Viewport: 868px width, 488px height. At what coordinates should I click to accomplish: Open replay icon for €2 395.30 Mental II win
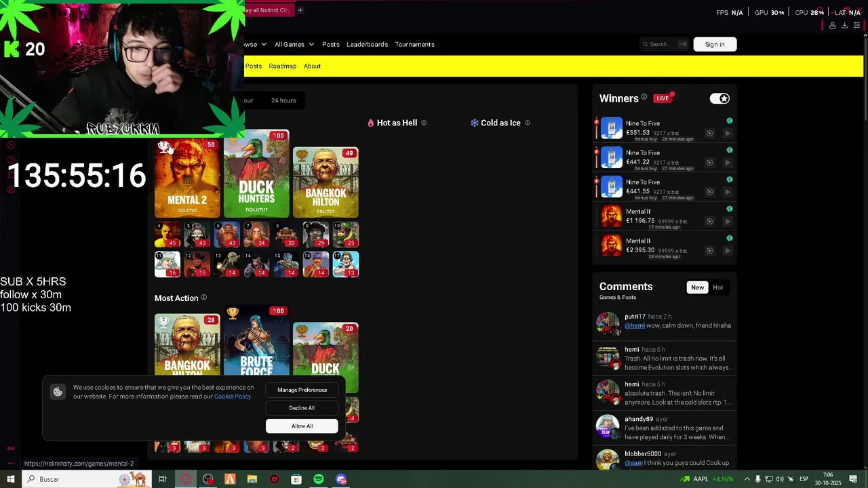tap(710, 250)
